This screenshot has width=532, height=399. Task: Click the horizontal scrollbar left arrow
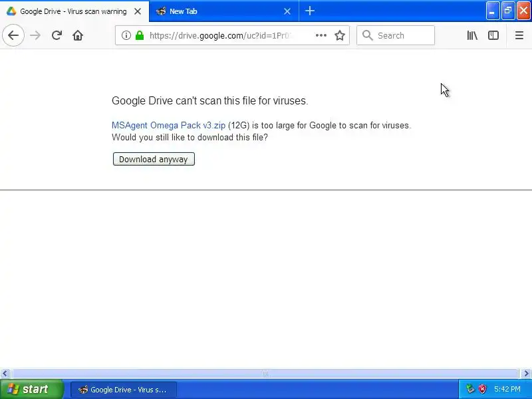[5, 374]
